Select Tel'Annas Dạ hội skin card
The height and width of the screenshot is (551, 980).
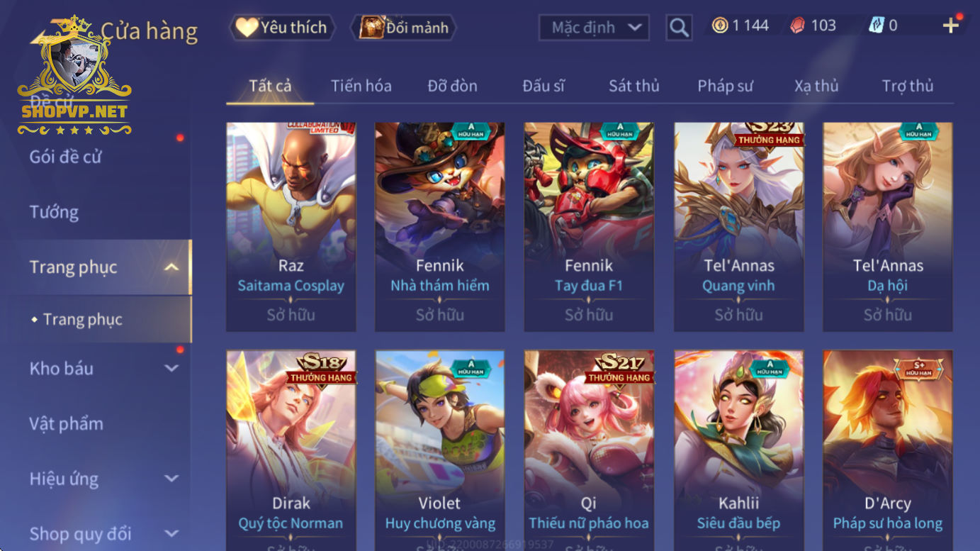887,227
